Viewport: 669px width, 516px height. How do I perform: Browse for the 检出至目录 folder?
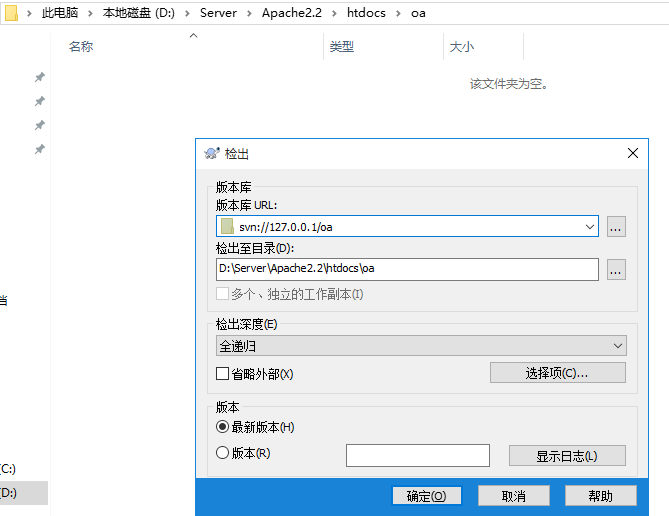click(x=616, y=269)
